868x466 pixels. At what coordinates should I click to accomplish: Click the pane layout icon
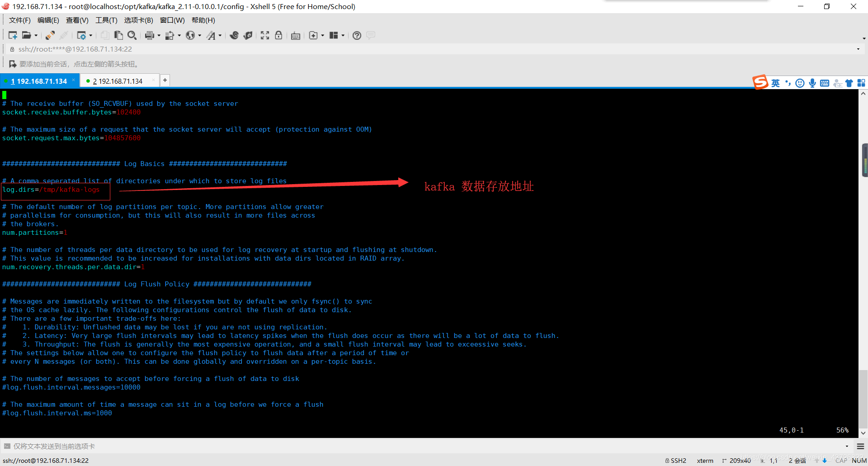click(334, 35)
